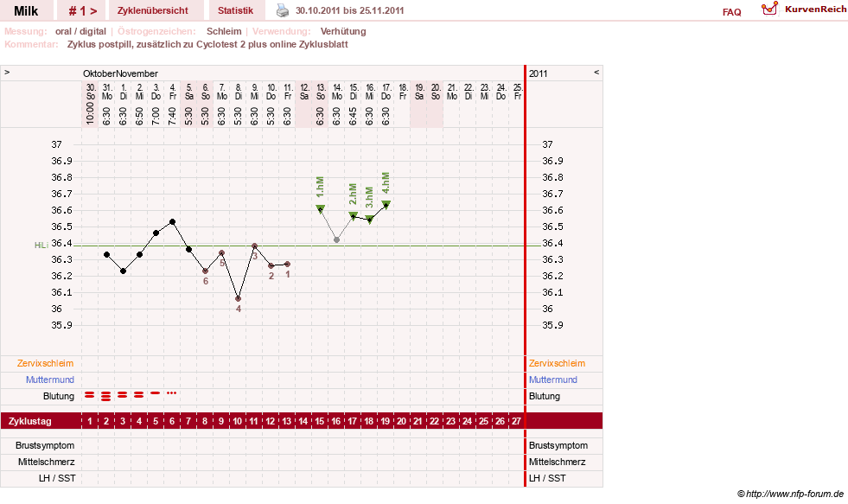Select cycle day 14 in the Zyklustag row

[x=303, y=421]
